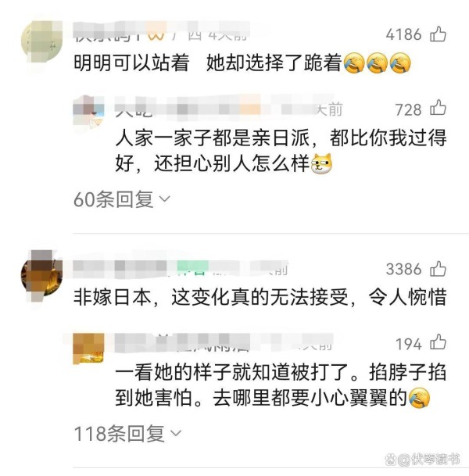
Task: Select comment text 明明可以站着 她却选择了跪着
Action: [x=208, y=63]
